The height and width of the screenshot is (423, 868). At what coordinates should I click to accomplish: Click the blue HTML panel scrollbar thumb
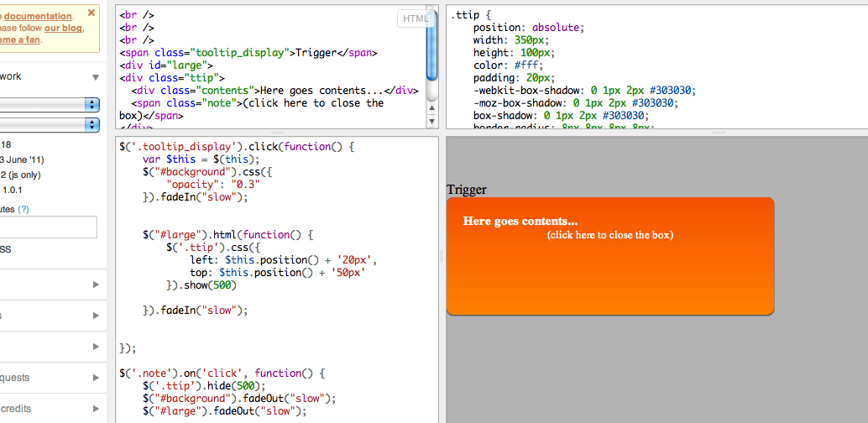point(431,46)
